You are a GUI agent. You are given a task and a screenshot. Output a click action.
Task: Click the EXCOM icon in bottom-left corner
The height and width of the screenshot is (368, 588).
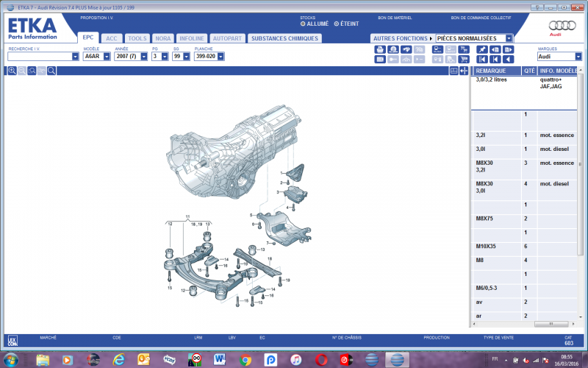12,341
